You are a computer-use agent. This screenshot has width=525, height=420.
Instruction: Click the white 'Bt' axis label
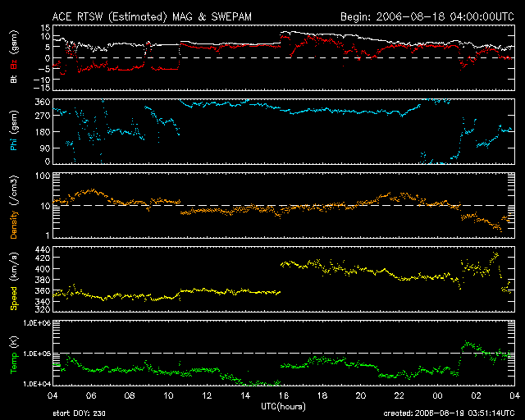click(x=14, y=79)
